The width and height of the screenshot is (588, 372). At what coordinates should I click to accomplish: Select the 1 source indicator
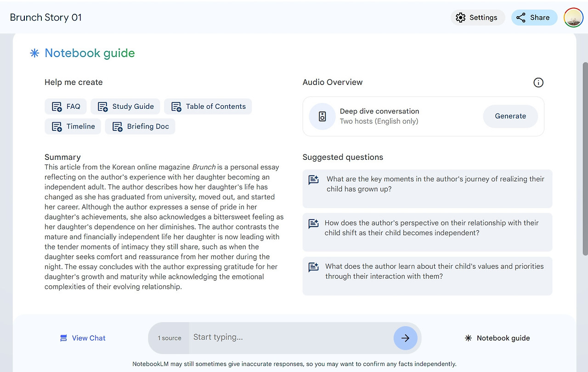tap(170, 338)
